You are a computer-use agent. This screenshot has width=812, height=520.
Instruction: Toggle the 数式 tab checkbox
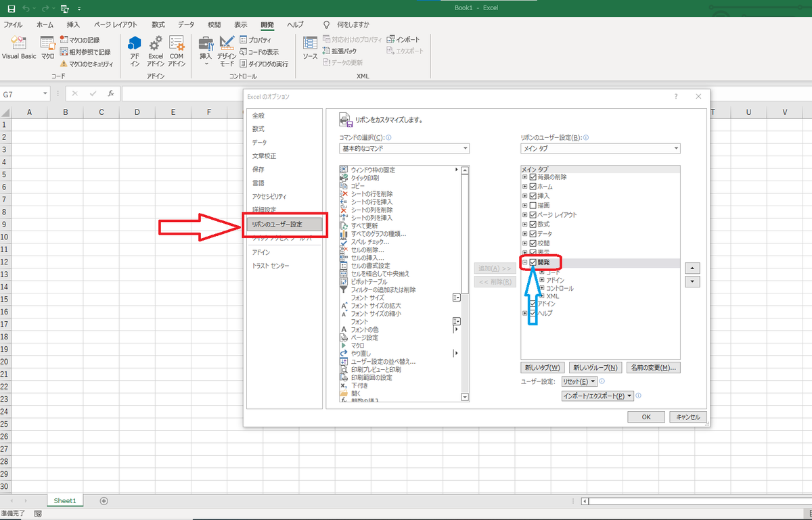point(533,224)
